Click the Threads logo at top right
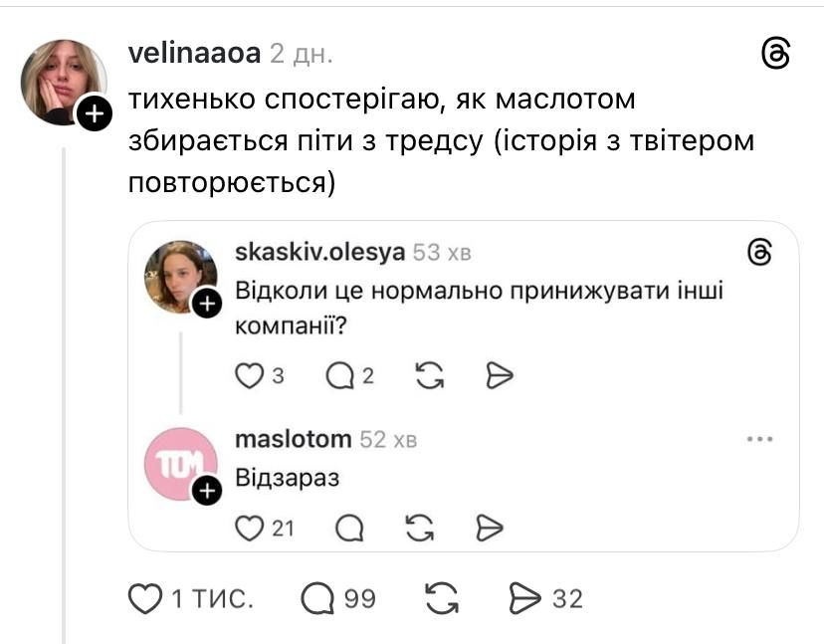Viewport: 824px width, 644px height. (775, 54)
